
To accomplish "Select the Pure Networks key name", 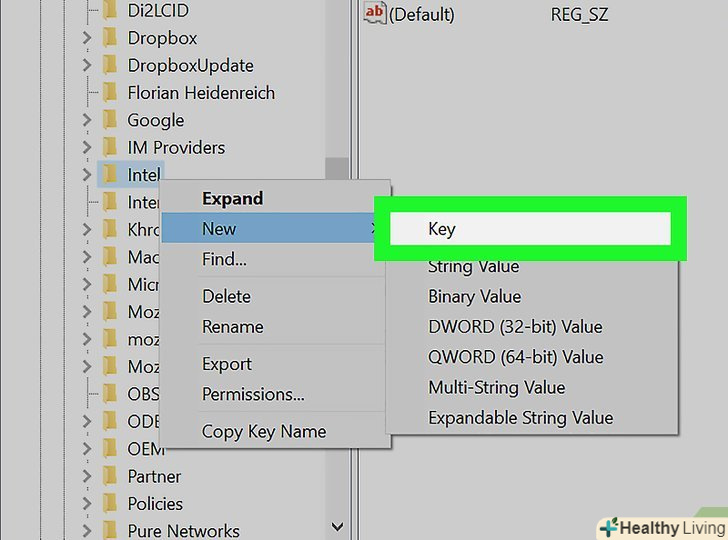I will coord(183,531).
